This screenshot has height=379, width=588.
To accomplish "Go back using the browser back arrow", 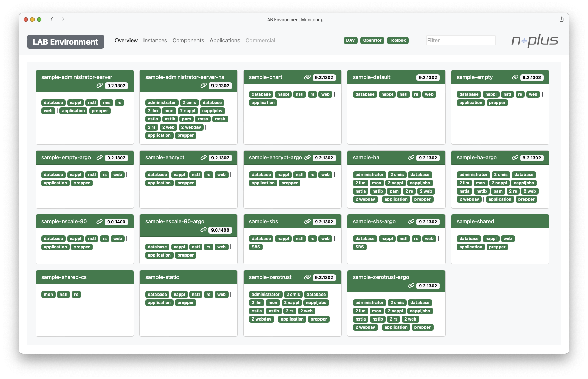I will 52,19.
